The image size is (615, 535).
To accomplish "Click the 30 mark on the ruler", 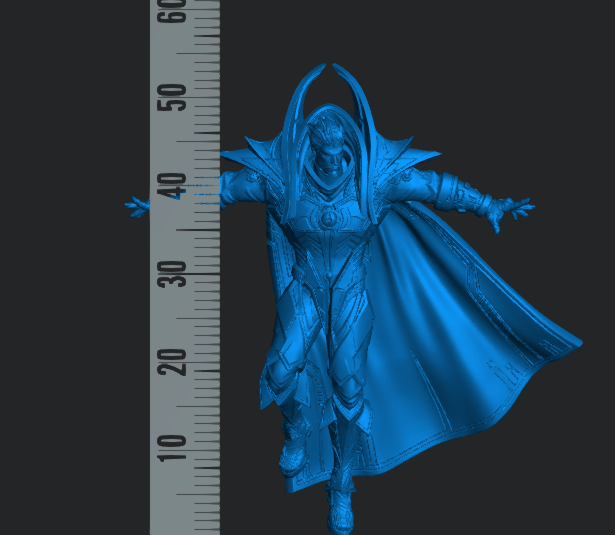I will [177, 274].
